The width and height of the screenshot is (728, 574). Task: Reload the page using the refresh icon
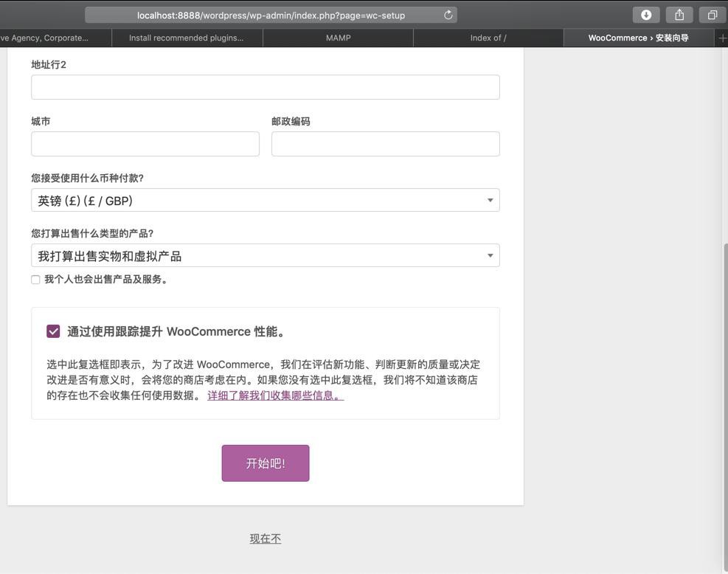(x=448, y=15)
